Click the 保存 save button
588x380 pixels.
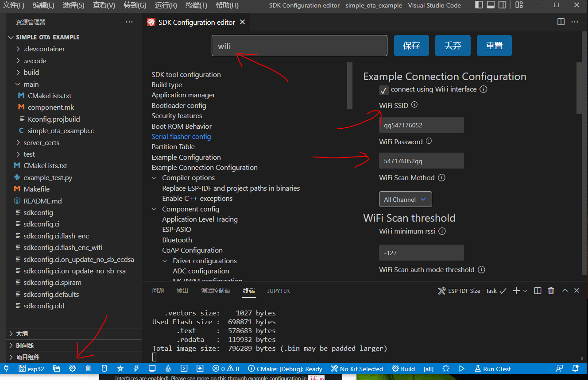pyautogui.click(x=411, y=46)
